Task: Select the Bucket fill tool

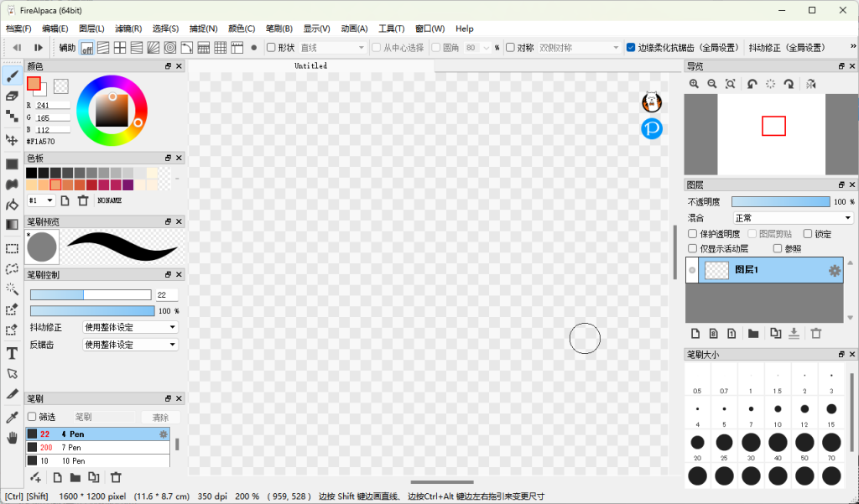Action: 12,205
